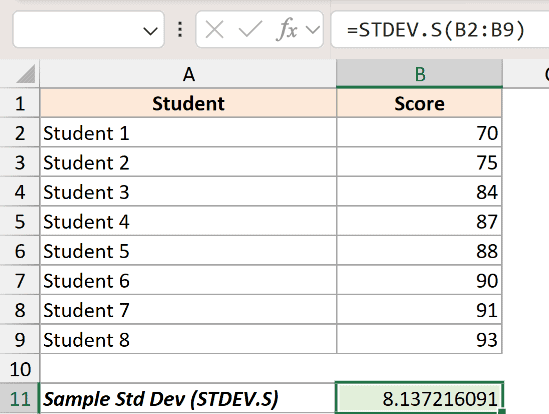Select row 8 header
This screenshot has height=414, width=549.
pyautogui.click(x=20, y=310)
